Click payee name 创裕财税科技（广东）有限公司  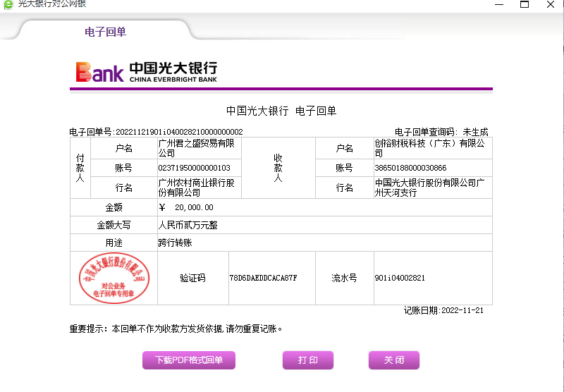[x=429, y=148]
